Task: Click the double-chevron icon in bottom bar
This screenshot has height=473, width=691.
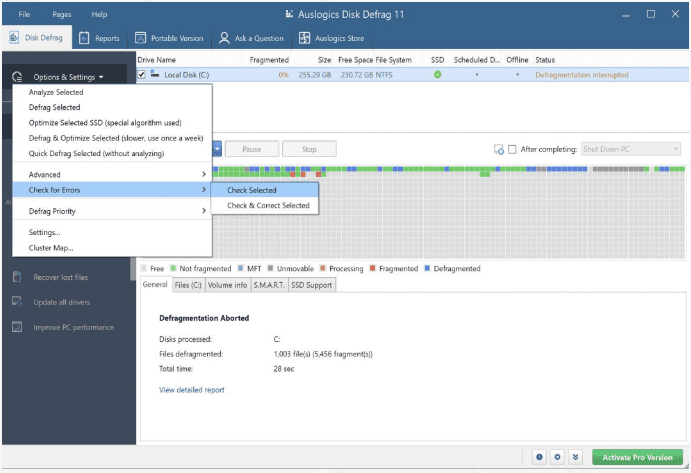Action: tap(576, 457)
